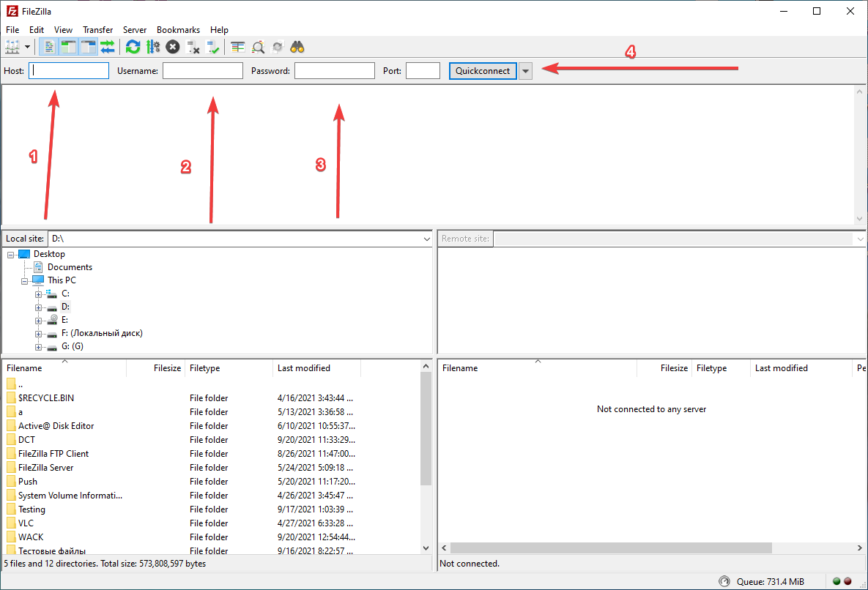Select the WACK folder icon
The height and width of the screenshot is (590, 868).
(x=11, y=537)
